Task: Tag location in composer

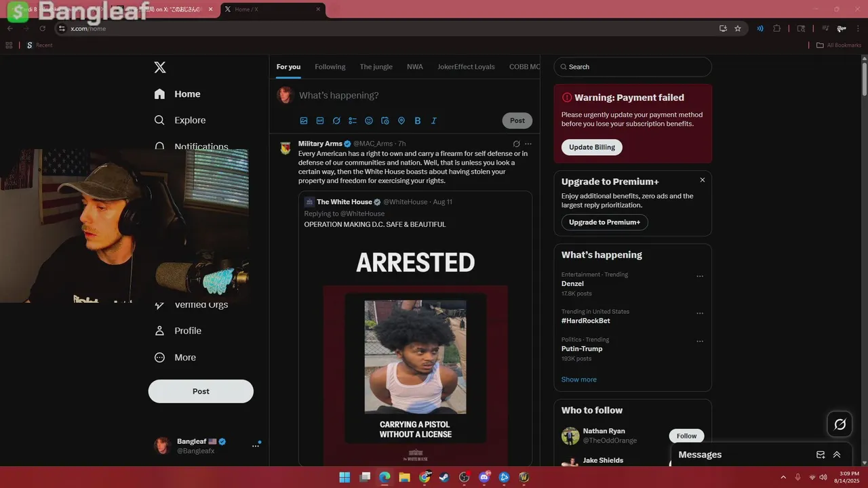Action: click(x=401, y=121)
